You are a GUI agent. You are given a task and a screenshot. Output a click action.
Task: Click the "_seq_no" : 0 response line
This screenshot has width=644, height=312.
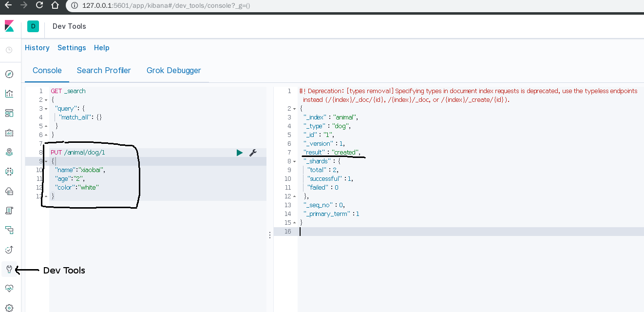point(324,205)
